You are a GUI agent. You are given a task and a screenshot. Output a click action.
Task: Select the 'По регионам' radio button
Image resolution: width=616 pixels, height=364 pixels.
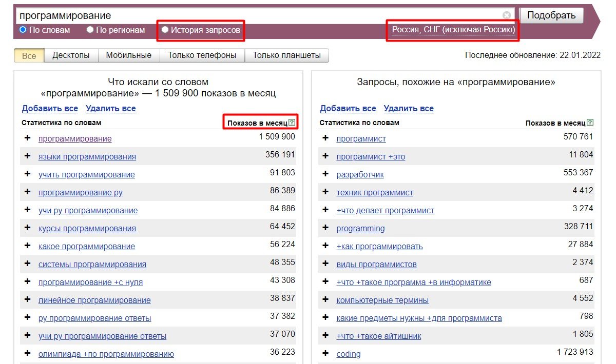(90, 30)
